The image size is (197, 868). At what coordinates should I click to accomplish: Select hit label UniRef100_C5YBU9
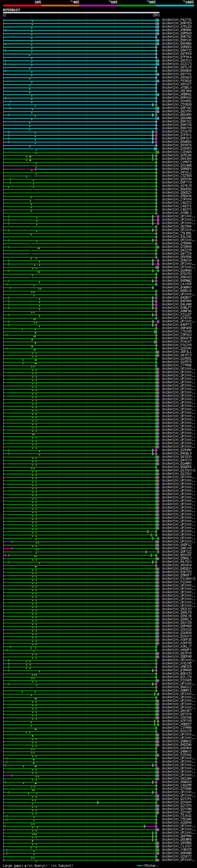tap(176, 104)
